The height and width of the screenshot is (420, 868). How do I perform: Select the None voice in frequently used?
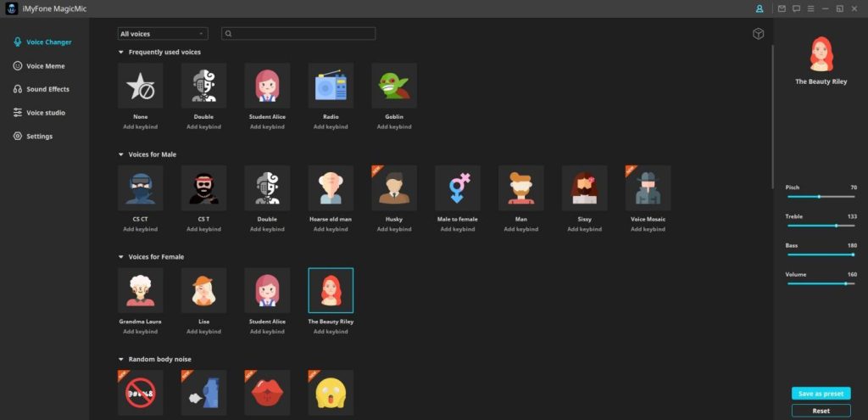(x=140, y=86)
